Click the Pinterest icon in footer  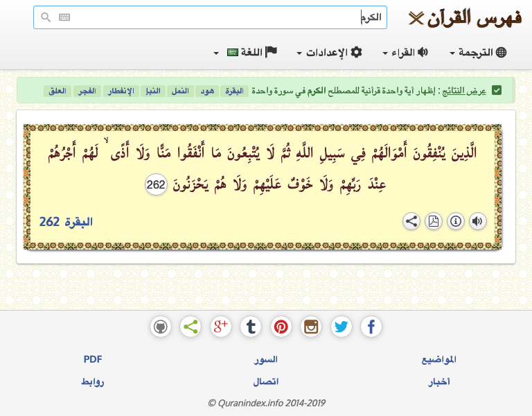pyautogui.click(x=281, y=327)
